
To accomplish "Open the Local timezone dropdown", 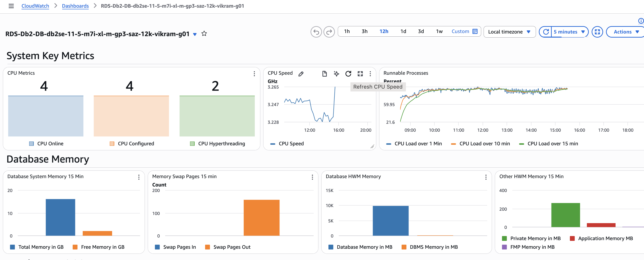I will (x=509, y=32).
